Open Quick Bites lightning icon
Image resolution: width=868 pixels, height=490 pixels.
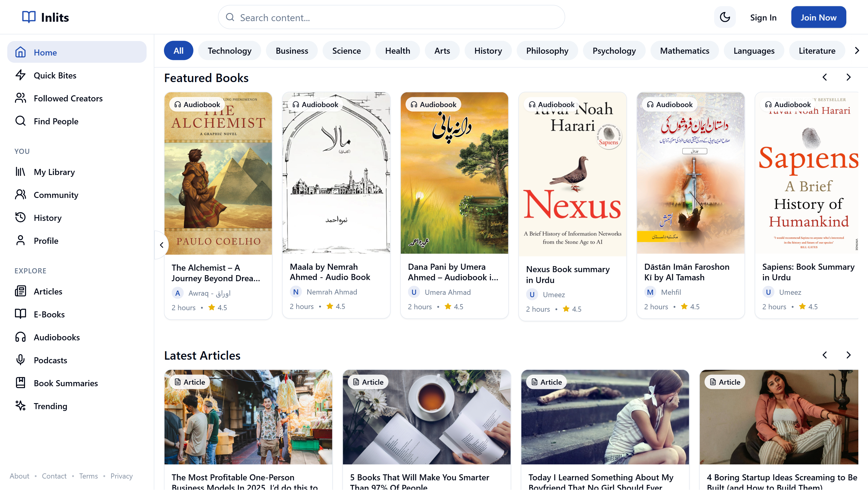20,75
